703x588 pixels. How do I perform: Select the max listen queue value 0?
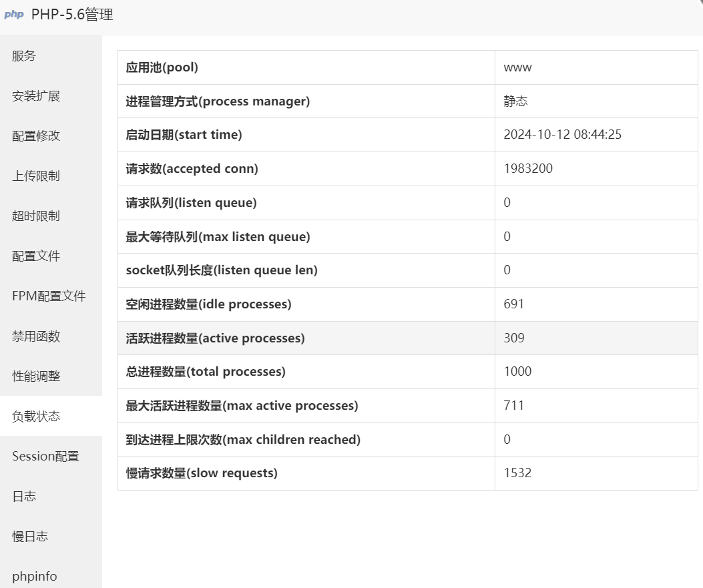coord(507,236)
